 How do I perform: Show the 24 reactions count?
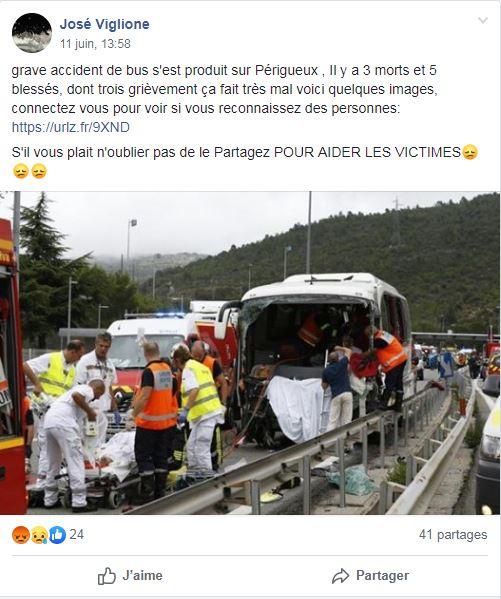tap(76, 534)
